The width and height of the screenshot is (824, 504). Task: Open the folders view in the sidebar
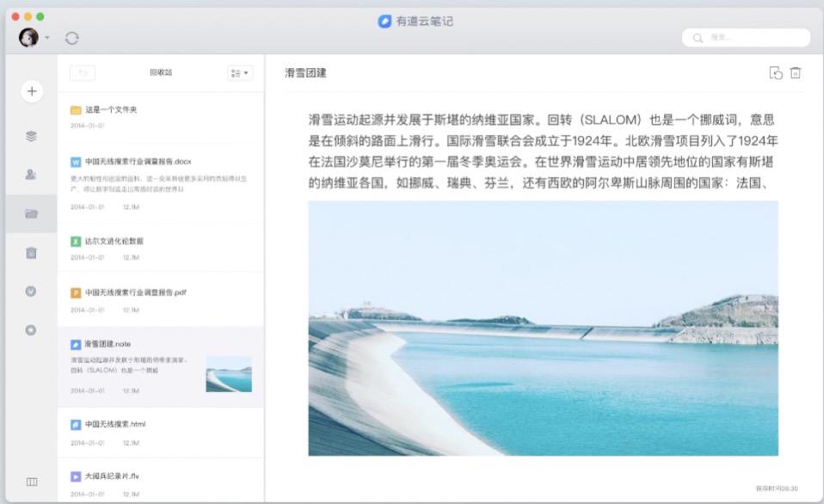point(31,213)
